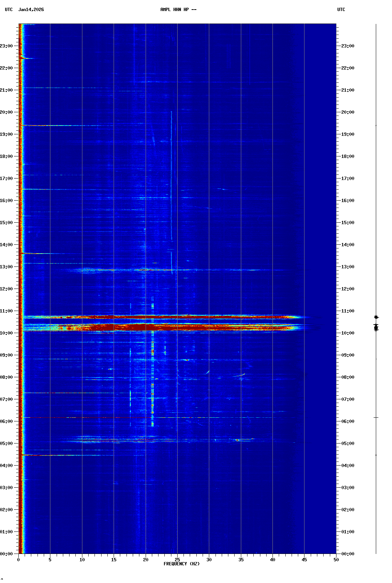The height and width of the screenshot is (583, 392).
Task: Click the AMPL HHN HP title text
Action: pos(178,10)
